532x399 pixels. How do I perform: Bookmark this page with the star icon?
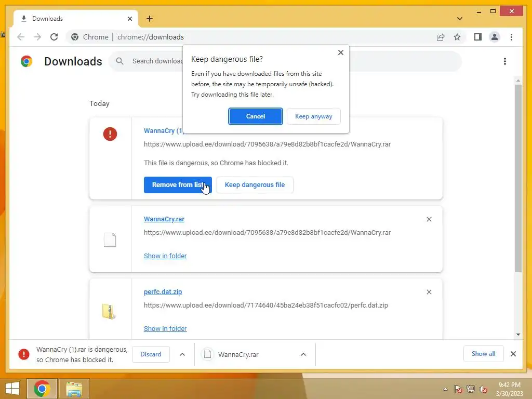coord(457,37)
